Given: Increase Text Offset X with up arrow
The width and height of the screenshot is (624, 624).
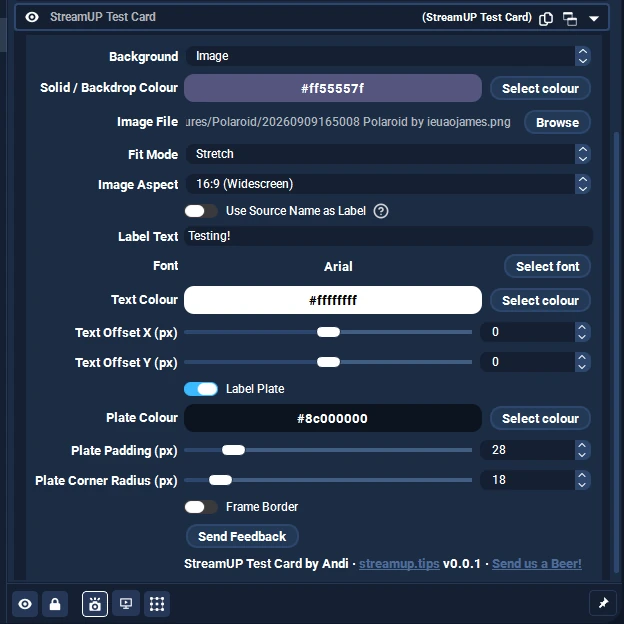Looking at the screenshot, I should 582,328.
